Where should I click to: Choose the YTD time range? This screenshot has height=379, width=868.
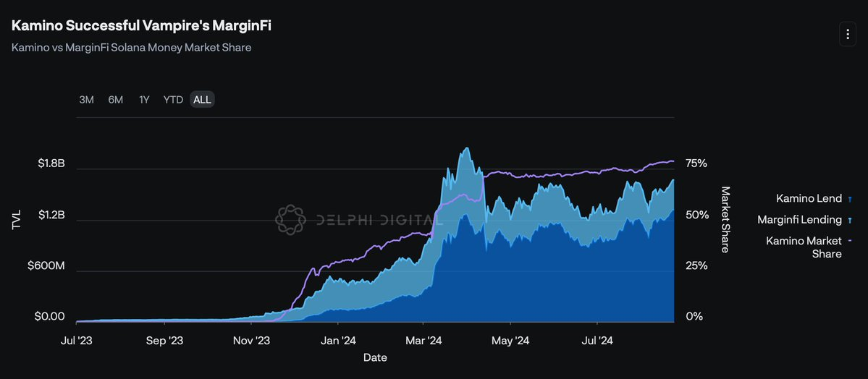[173, 100]
